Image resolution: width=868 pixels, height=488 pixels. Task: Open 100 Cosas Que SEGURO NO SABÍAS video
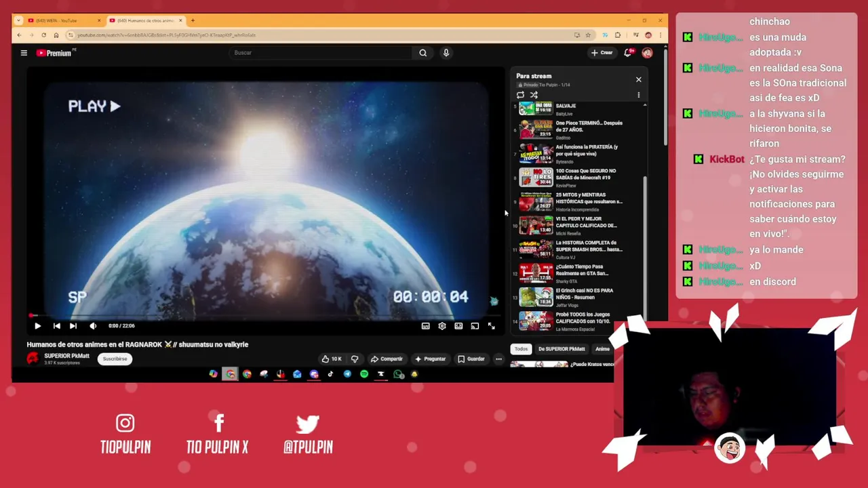click(x=576, y=178)
